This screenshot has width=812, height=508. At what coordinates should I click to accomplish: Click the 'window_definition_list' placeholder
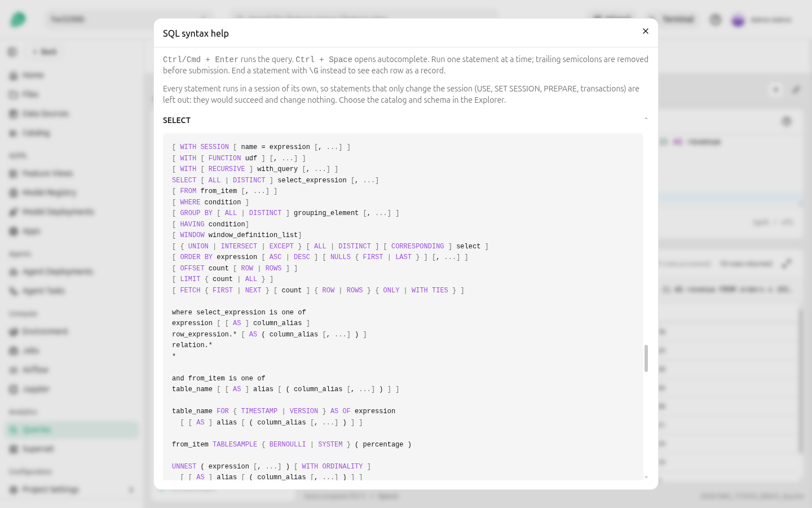pos(253,235)
